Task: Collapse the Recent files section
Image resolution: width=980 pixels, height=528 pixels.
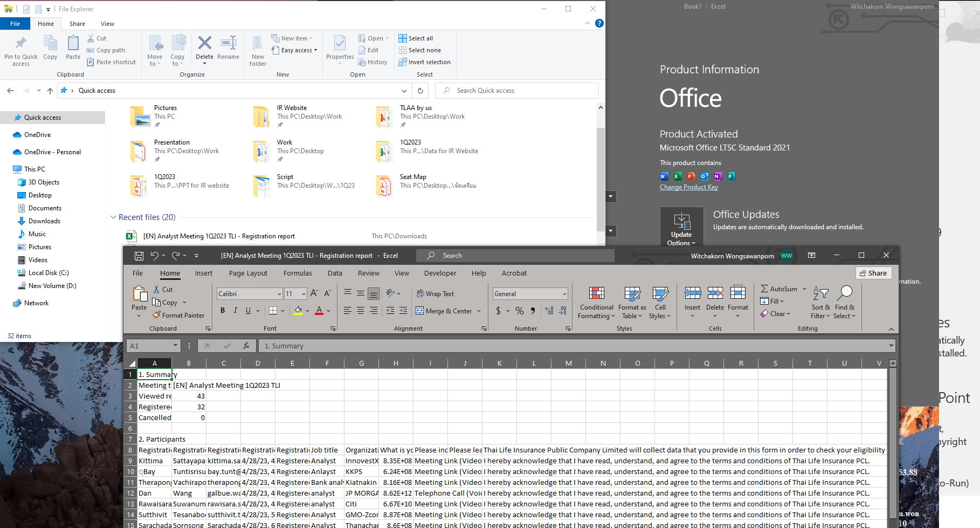Action: click(x=113, y=217)
